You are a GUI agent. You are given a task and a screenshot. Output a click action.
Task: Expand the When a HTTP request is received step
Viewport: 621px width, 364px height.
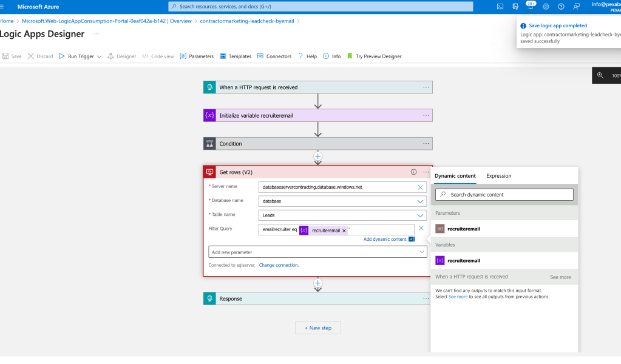tap(317, 87)
